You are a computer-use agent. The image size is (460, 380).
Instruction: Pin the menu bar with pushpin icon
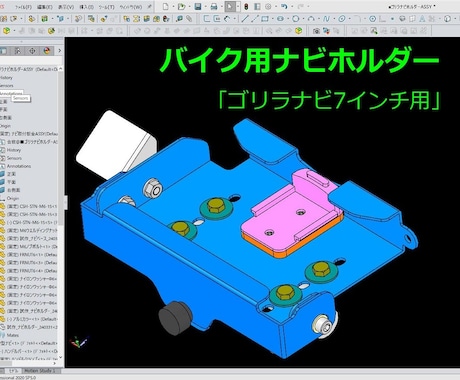coord(149,6)
